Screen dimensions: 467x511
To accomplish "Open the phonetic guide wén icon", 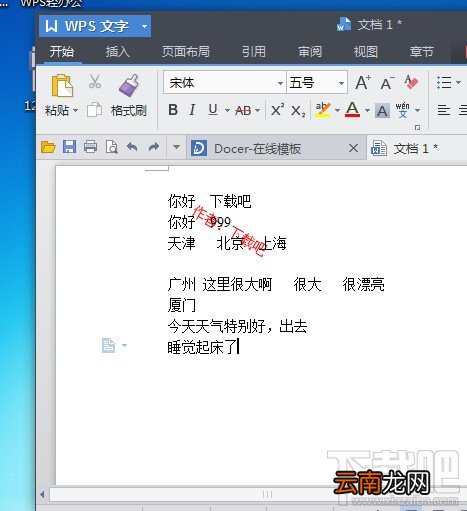I will [x=403, y=110].
